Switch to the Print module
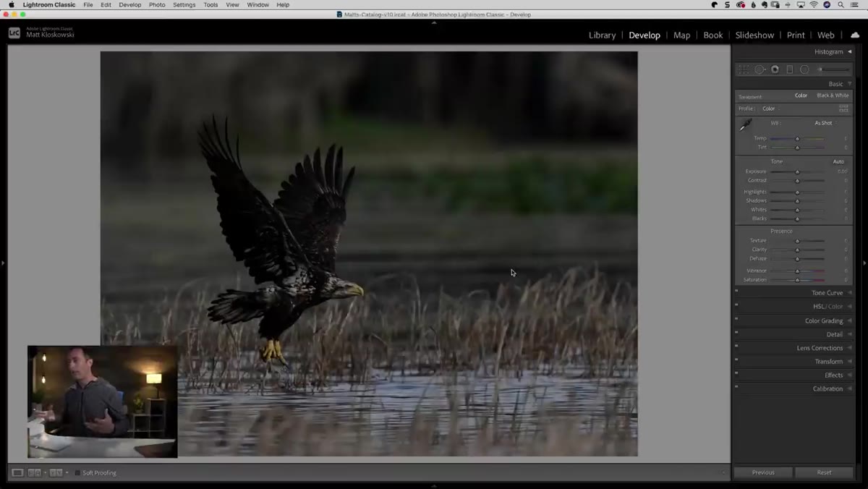Image resolution: width=868 pixels, height=489 pixels. 796,35
